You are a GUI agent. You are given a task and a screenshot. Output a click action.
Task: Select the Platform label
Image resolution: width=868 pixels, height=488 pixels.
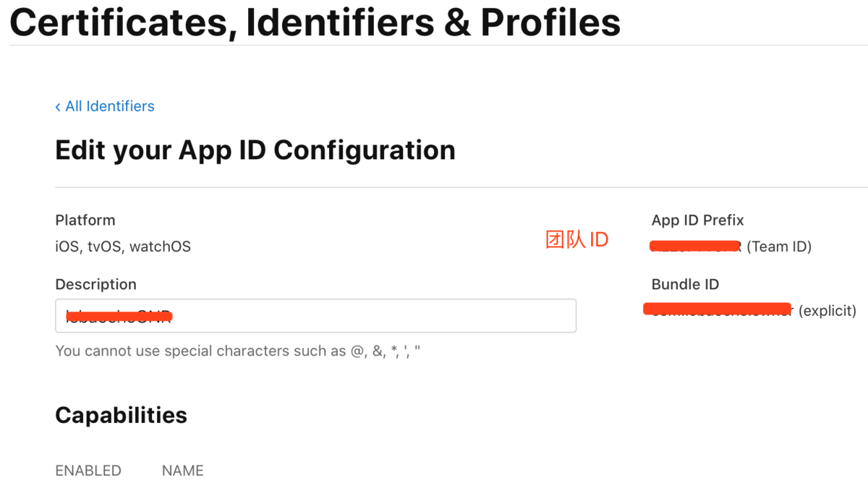[85, 220]
